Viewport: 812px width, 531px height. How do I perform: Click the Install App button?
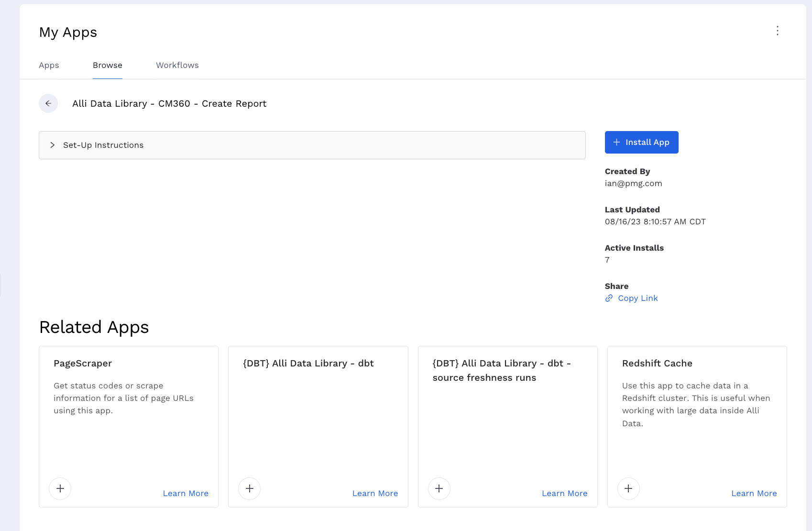pyautogui.click(x=641, y=142)
